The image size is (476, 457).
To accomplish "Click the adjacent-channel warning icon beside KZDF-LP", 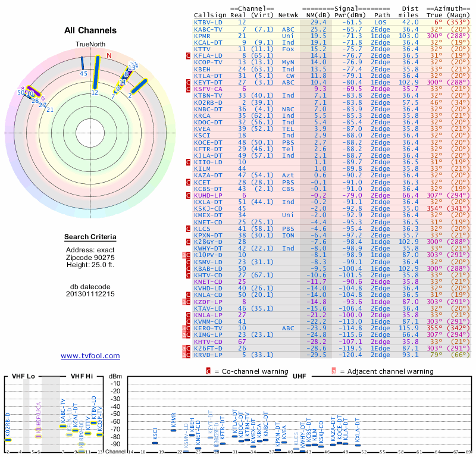I will [x=184, y=302].
